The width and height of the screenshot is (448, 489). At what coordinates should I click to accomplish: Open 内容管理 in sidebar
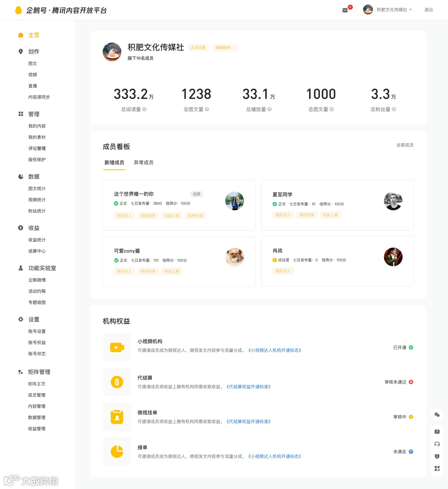click(37, 406)
